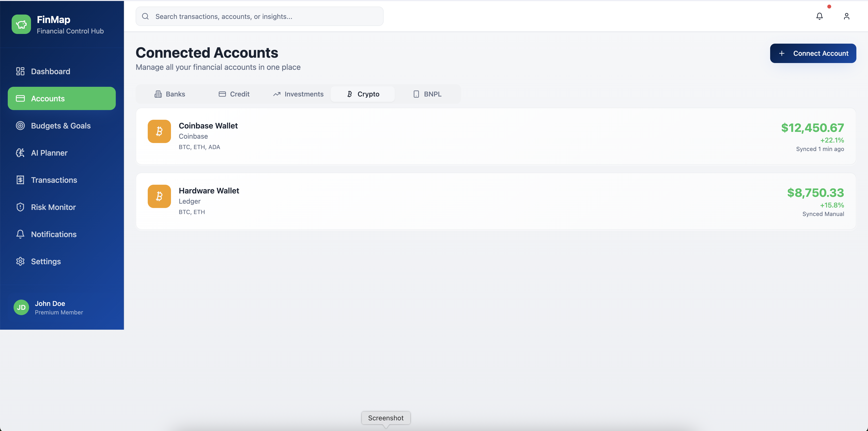Screen dimensions: 868x431
Task: Open the Risk Monitor page
Action: point(62,207)
